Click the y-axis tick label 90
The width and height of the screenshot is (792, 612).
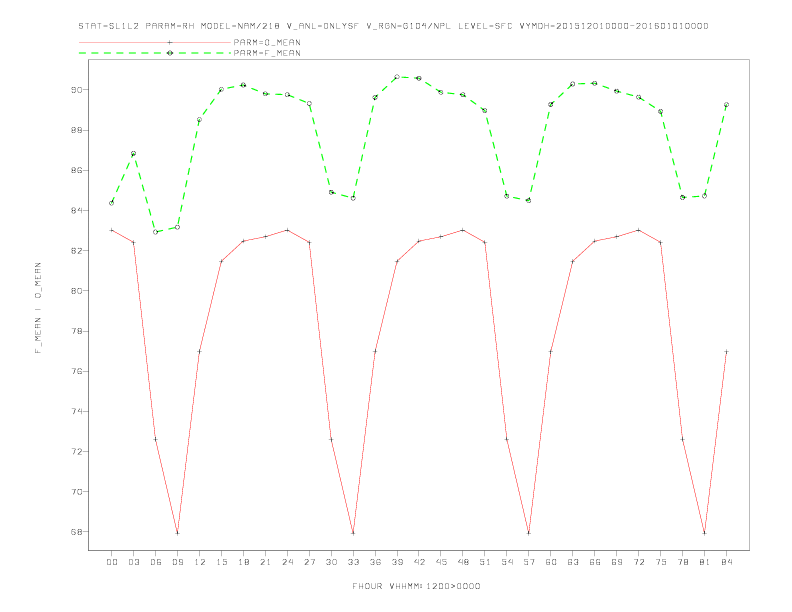click(76, 90)
